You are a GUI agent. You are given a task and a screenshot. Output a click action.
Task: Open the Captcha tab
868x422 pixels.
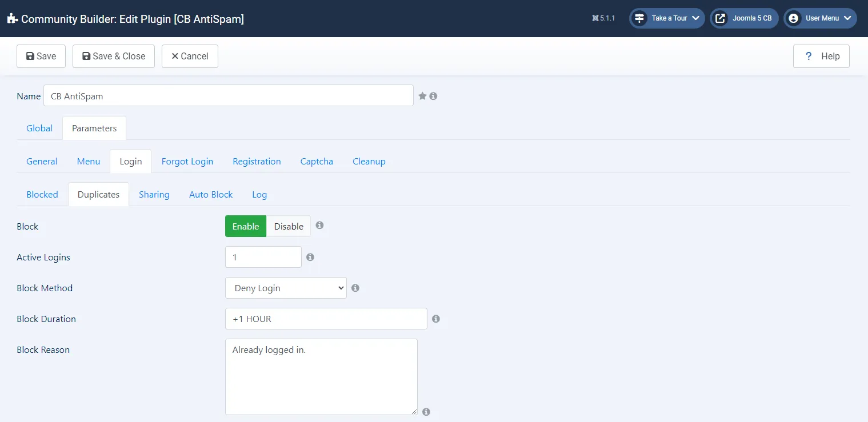click(x=317, y=161)
